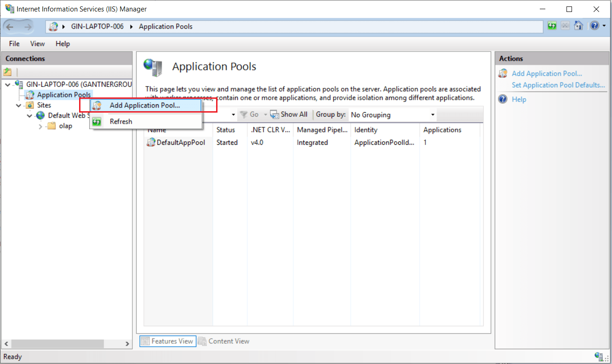Open the Home page via the house icon

point(579,26)
